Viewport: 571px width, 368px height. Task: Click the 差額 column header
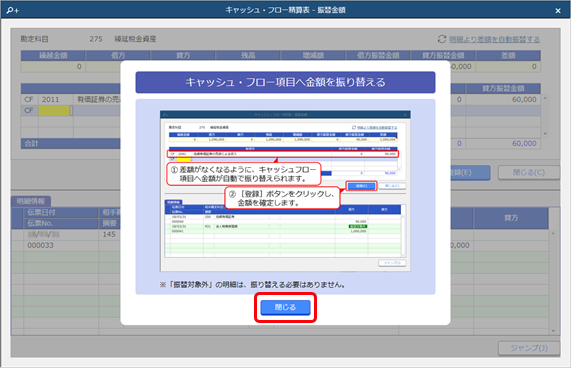508,55
